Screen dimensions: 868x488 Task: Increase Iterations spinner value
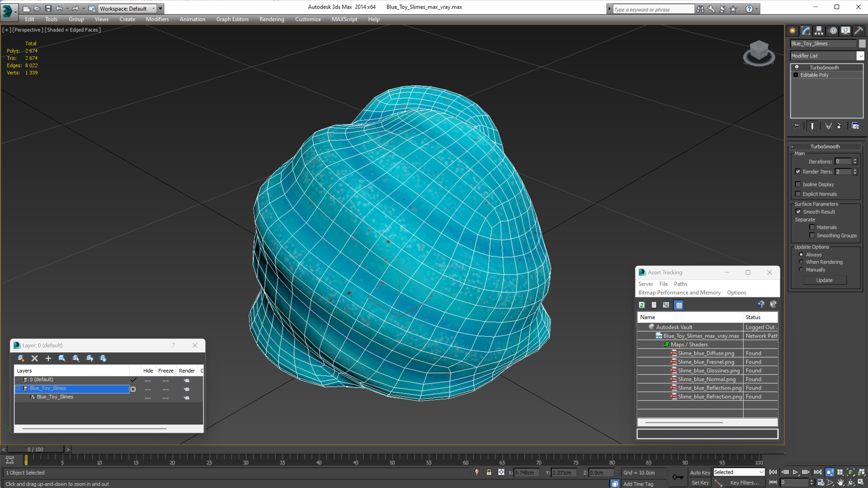(x=855, y=160)
